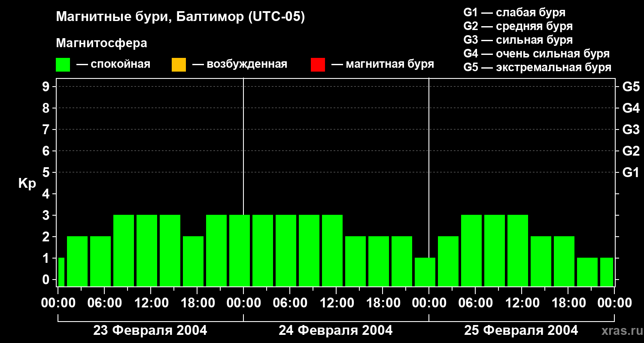The image size is (644, 343).
Task: Click the '06:00' time label under 25 Февраля
Action: (x=475, y=303)
